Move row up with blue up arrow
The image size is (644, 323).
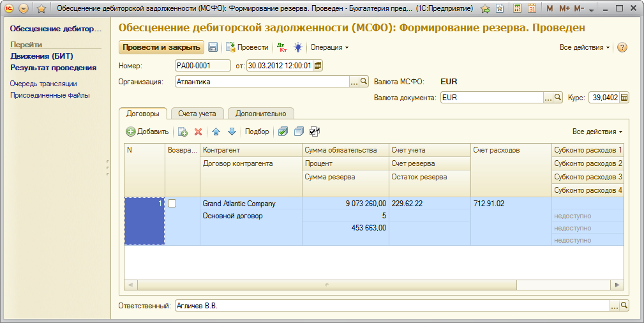(216, 131)
